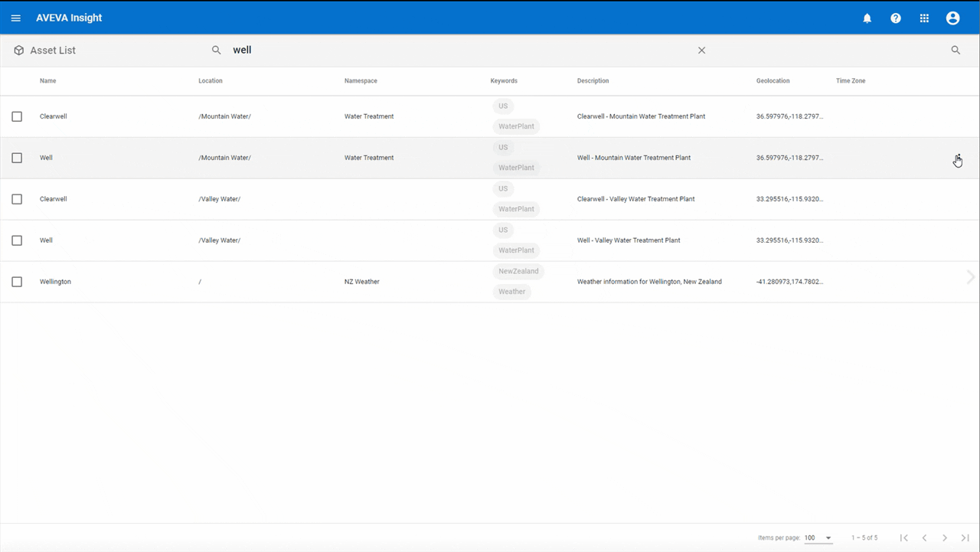Open the apps grid launcher
This screenshot has width=980, height=552.
[x=924, y=18]
